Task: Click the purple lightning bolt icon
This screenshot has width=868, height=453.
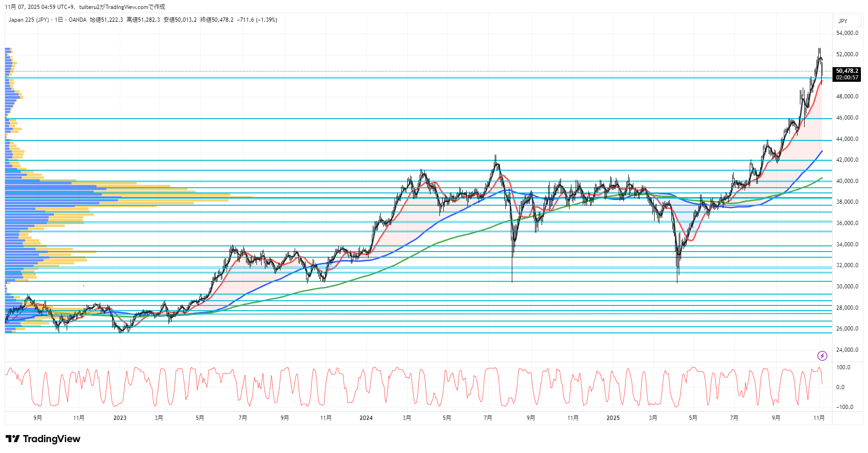Action: point(822,356)
